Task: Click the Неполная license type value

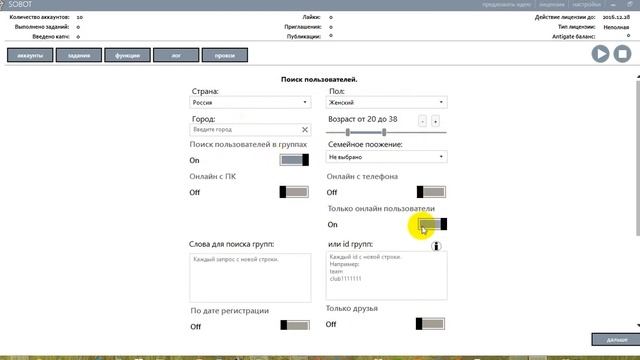Action: click(616, 27)
